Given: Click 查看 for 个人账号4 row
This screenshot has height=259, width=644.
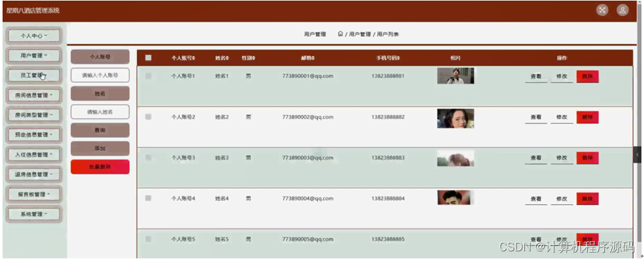Looking at the screenshot, I should pos(536,199).
